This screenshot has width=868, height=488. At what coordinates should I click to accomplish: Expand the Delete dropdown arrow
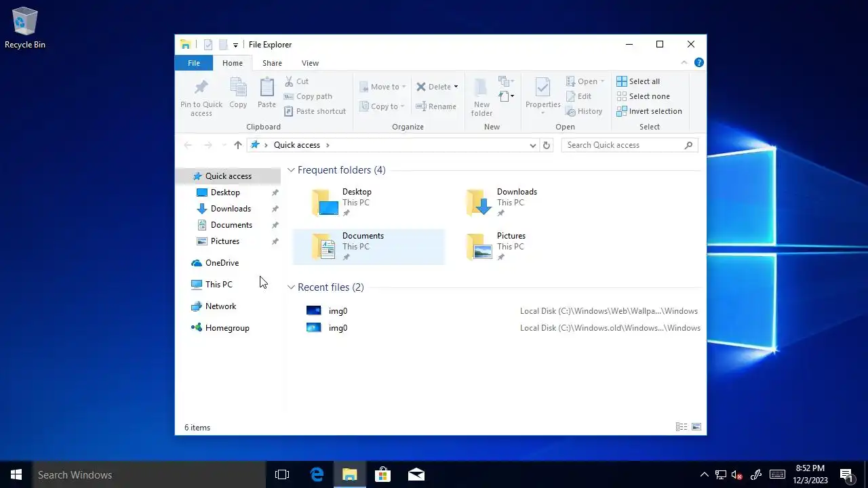456,87
